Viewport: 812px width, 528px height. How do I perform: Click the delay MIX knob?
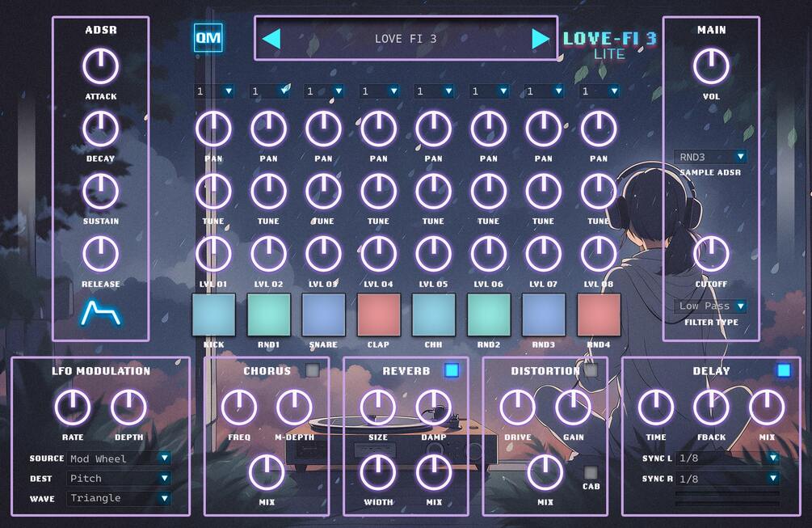767,408
